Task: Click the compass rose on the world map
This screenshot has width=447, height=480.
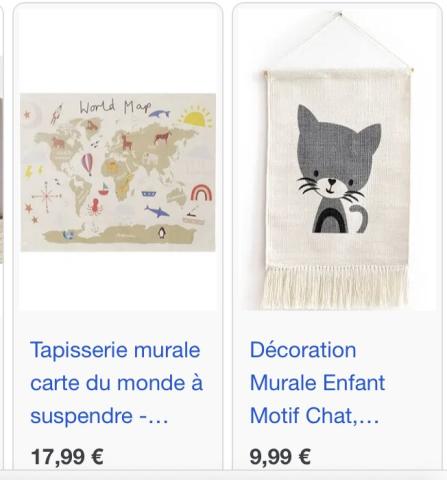Action: tap(47, 196)
